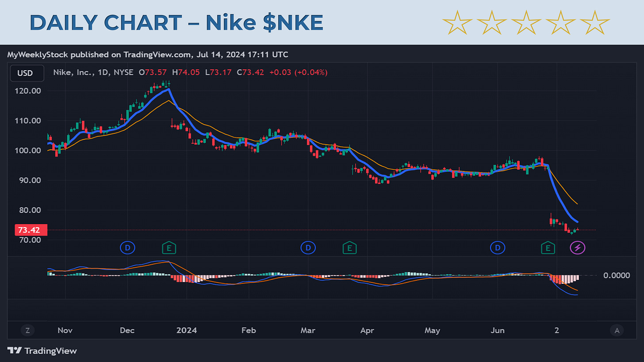Viewport: 644px width, 362px height.
Task: Click the 80.00 price axis label
Action: click(30, 210)
